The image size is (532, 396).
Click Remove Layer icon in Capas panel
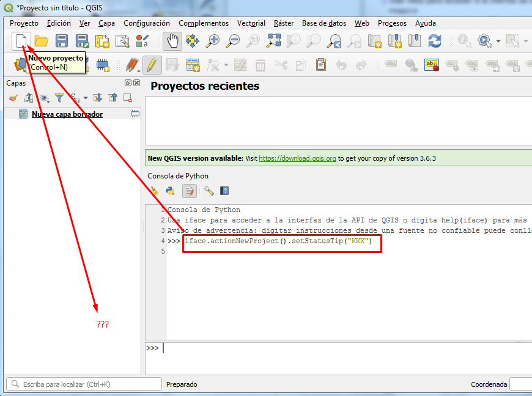[x=128, y=98]
